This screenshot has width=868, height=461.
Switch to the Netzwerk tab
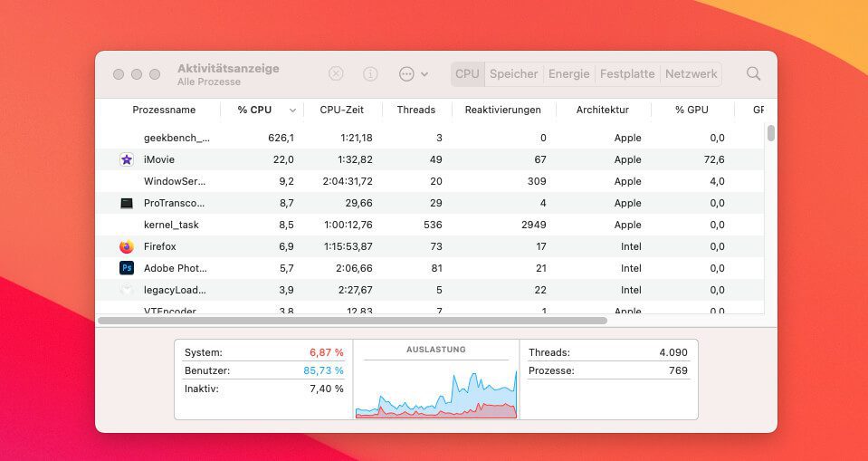[x=691, y=73]
